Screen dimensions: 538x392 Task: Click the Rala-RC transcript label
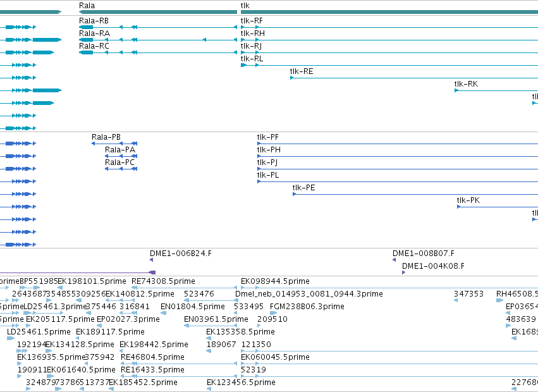94,46
